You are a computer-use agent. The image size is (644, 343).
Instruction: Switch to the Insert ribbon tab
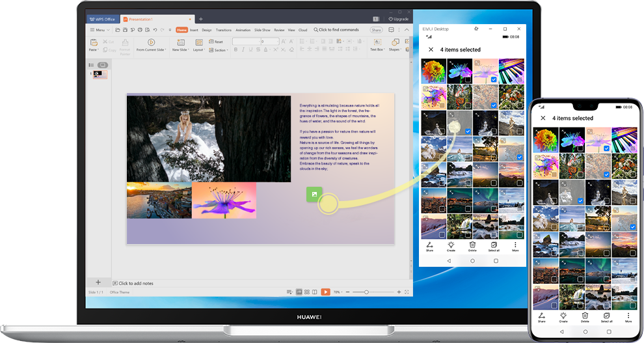pyautogui.click(x=194, y=30)
